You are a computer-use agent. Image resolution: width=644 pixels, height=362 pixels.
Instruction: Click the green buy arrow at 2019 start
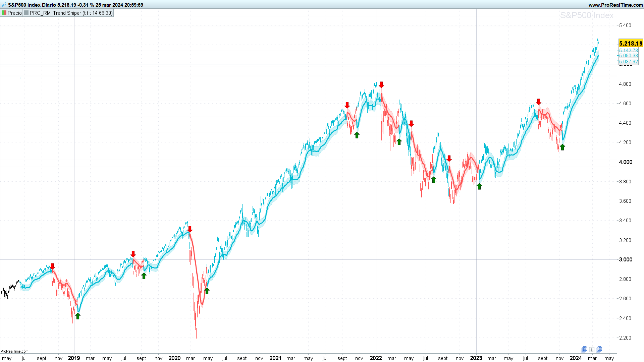point(78,316)
